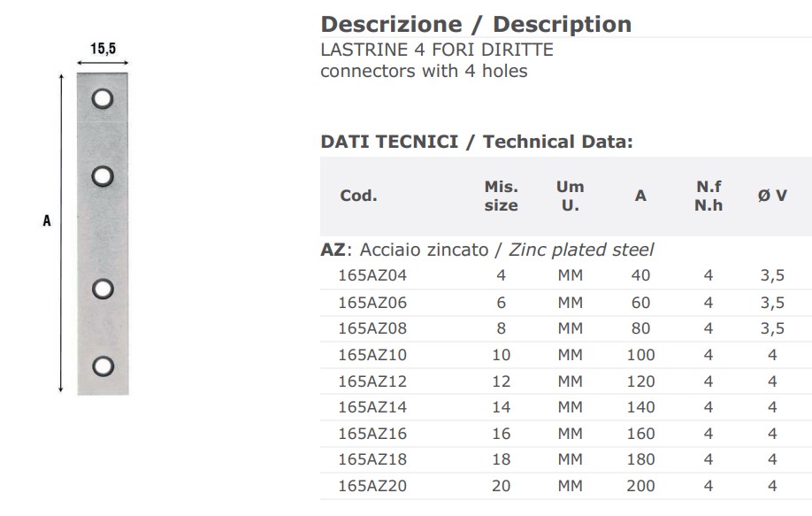Click the AZ Acciaio zincato section label
This screenshot has width=812, height=516.
tap(486, 250)
